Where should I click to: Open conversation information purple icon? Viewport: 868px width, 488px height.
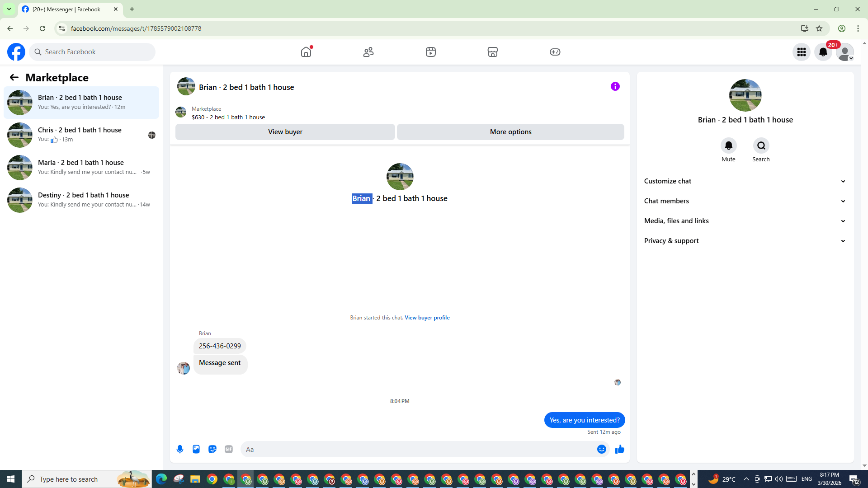tap(615, 86)
